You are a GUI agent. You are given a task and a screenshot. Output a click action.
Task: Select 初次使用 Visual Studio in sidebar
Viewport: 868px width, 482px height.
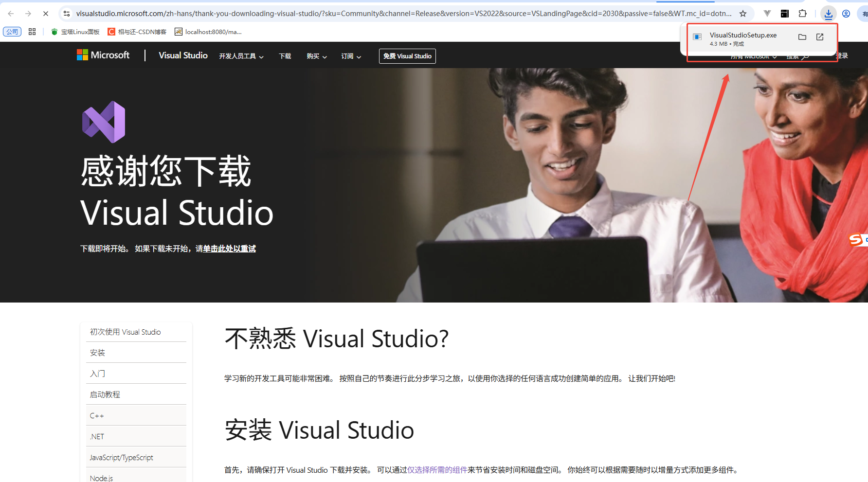[136, 332]
